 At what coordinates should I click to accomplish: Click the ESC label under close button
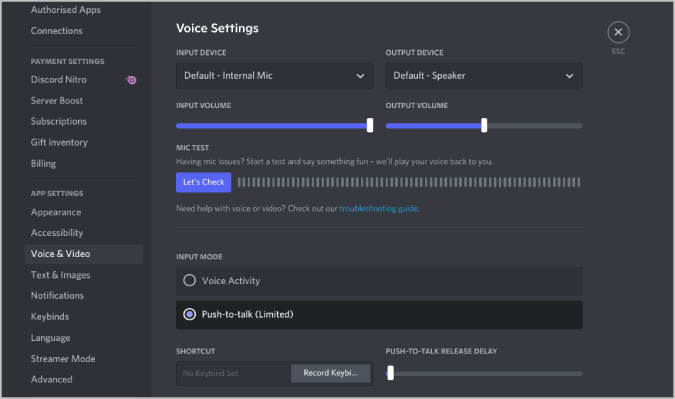point(618,51)
